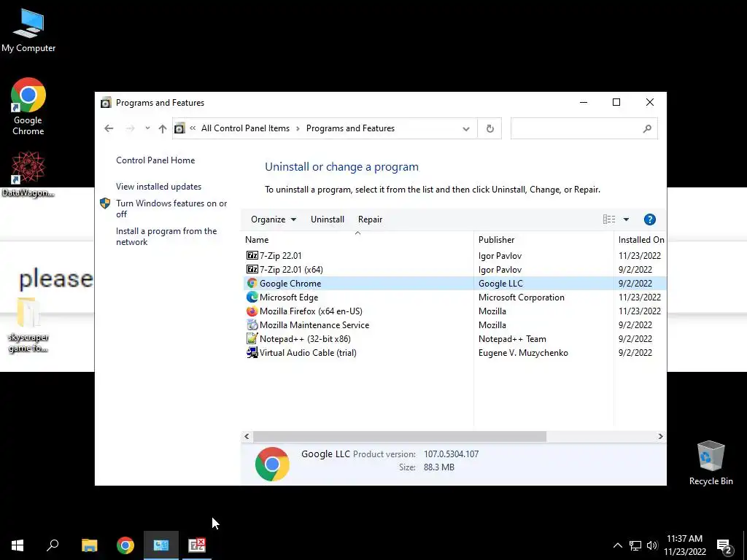Click the 7-Zip 22.01 (x64) row icon
Viewport: 747px width, 560px height.
pyautogui.click(x=252, y=270)
